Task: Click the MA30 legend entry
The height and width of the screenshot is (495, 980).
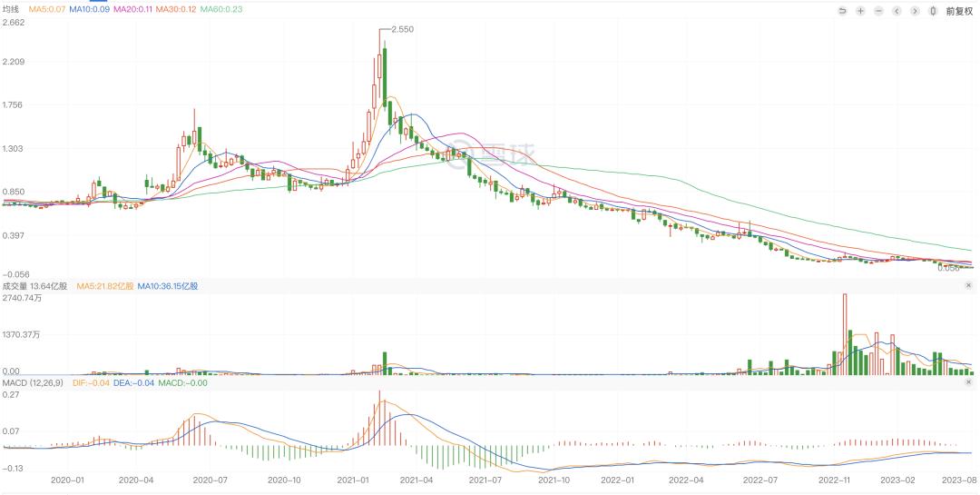Action: tap(176, 9)
